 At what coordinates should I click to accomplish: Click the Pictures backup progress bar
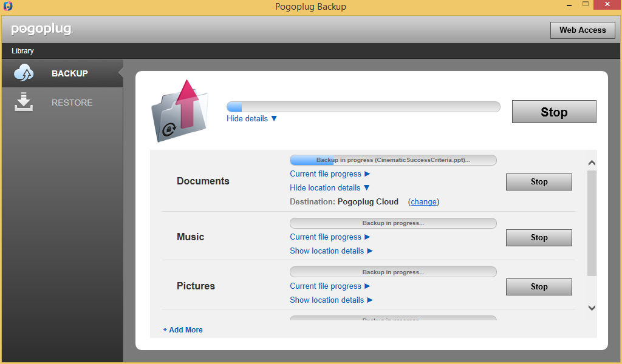[393, 272]
